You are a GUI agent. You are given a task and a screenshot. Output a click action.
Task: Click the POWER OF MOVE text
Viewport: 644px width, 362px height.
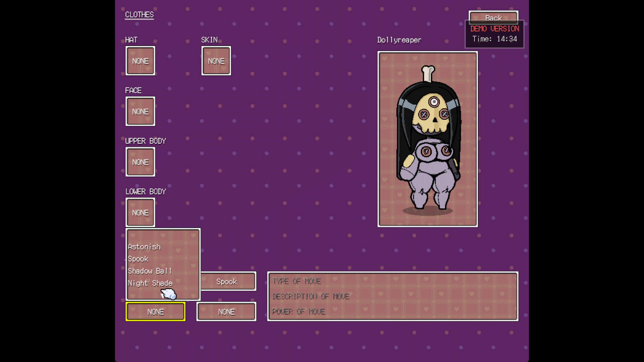(x=299, y=312)
